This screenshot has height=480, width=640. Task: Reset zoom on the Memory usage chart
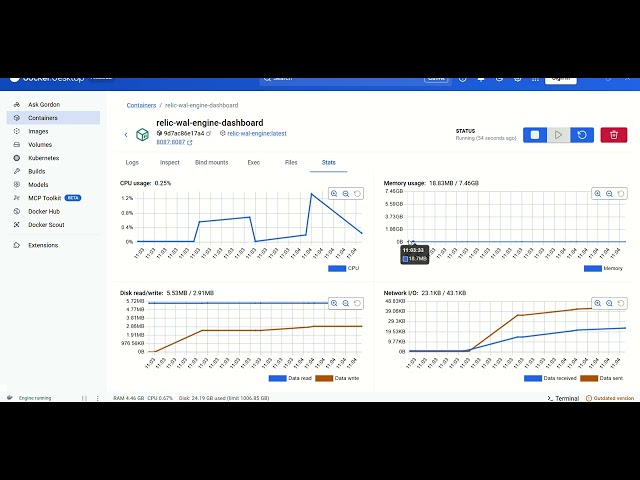click(621, 193)
